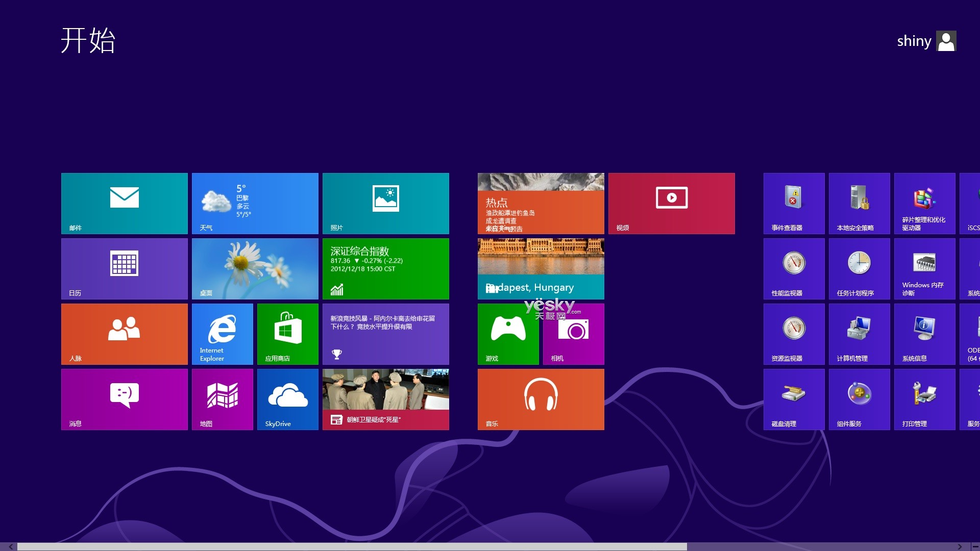View the 深证综合指数 stock details
The image size is (980, 551).
coord(386,269)
